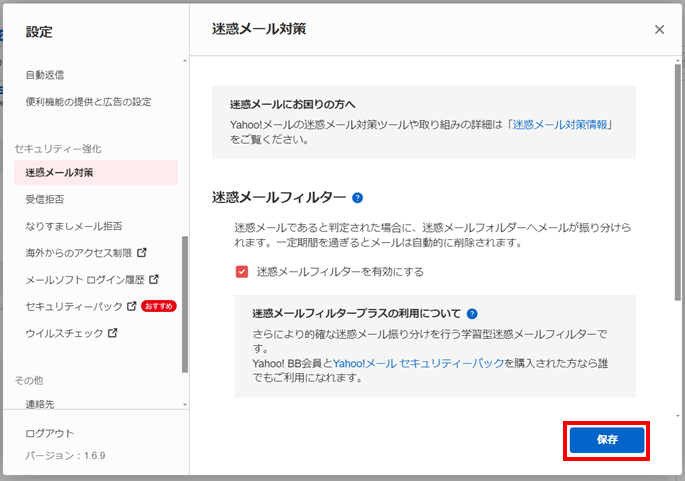Click the 保存 button
This screenshot has width=685, height=481.
pos(607,440)
